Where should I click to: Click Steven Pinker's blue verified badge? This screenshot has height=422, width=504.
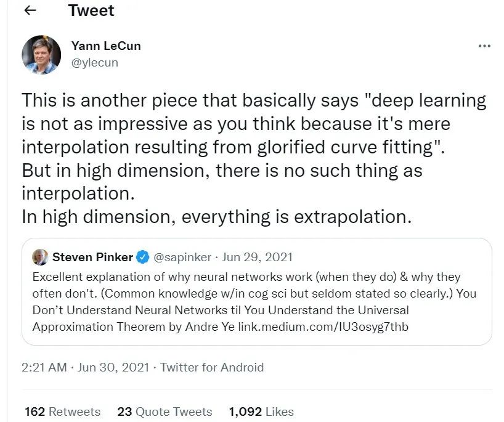142,256
